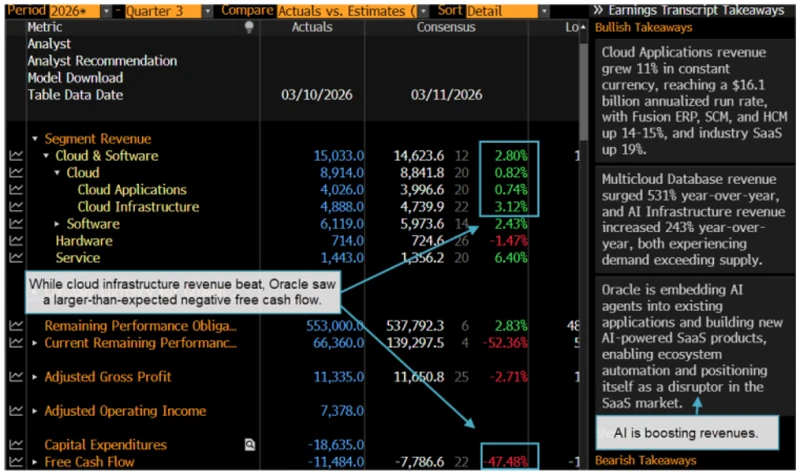This screenshot has height=472, width=800.
Task: Expand the Software node
Action: pos(57,223)
